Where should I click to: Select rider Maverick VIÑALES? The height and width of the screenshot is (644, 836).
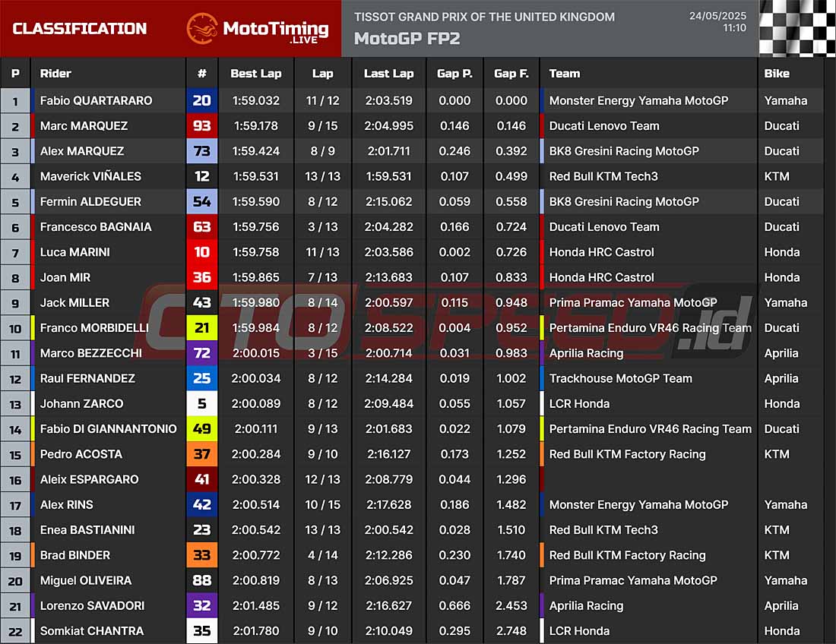coord(90,176)
